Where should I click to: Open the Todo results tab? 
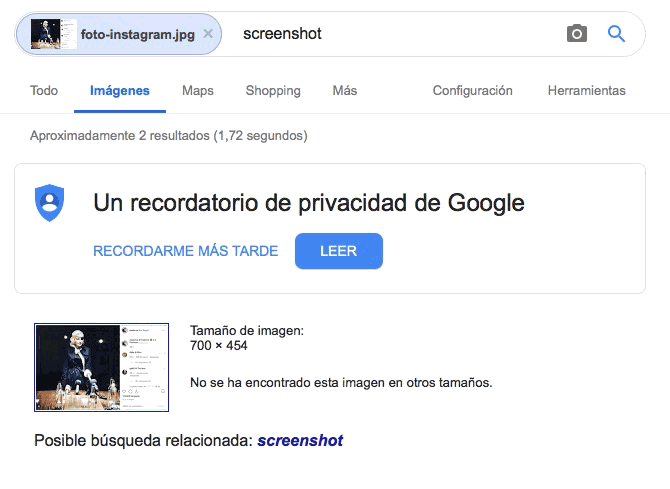(x=44, y=91)
